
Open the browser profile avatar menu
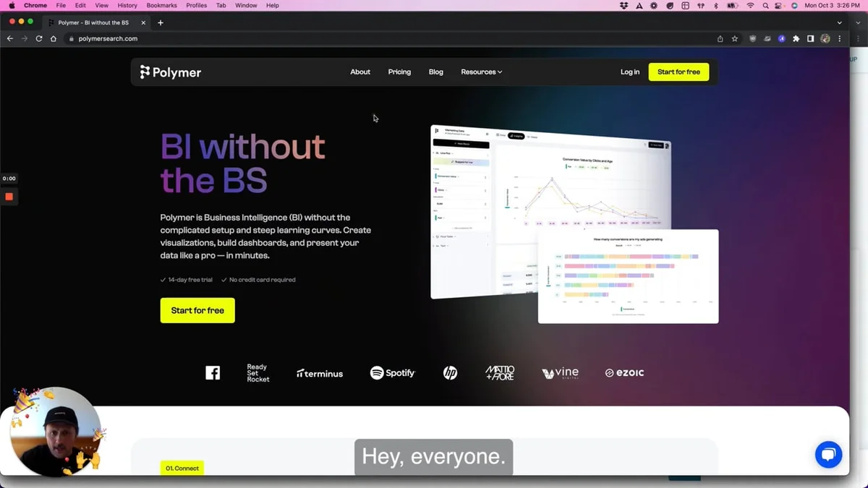tap(825, 38)
